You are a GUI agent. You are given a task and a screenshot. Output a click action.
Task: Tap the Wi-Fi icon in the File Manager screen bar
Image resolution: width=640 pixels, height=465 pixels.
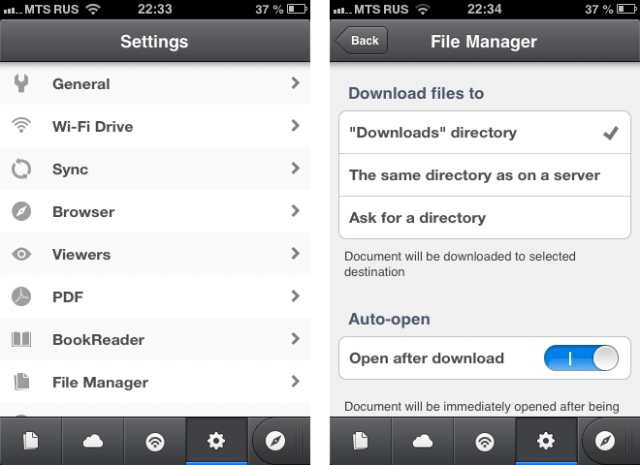484,442
